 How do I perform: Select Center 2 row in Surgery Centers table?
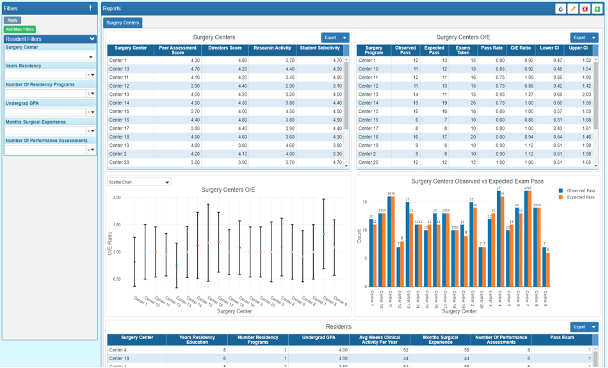(225, 154)
